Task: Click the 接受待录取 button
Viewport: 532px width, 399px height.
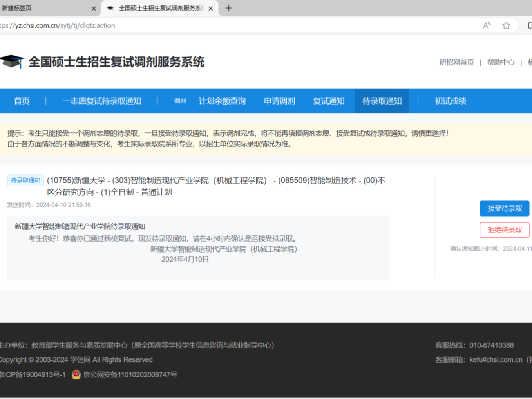Action: click(x=505, y=208)
